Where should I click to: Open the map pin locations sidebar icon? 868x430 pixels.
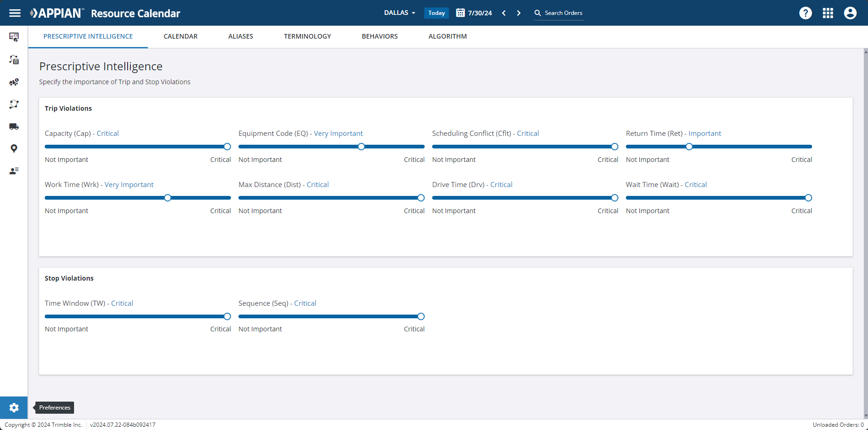coord(14,148)
